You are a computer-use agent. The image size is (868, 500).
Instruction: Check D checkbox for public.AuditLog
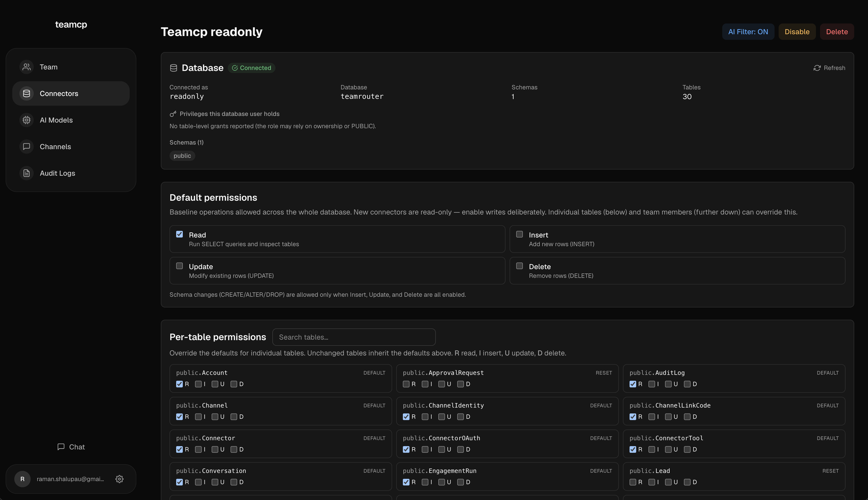click(x=687, y=384)
